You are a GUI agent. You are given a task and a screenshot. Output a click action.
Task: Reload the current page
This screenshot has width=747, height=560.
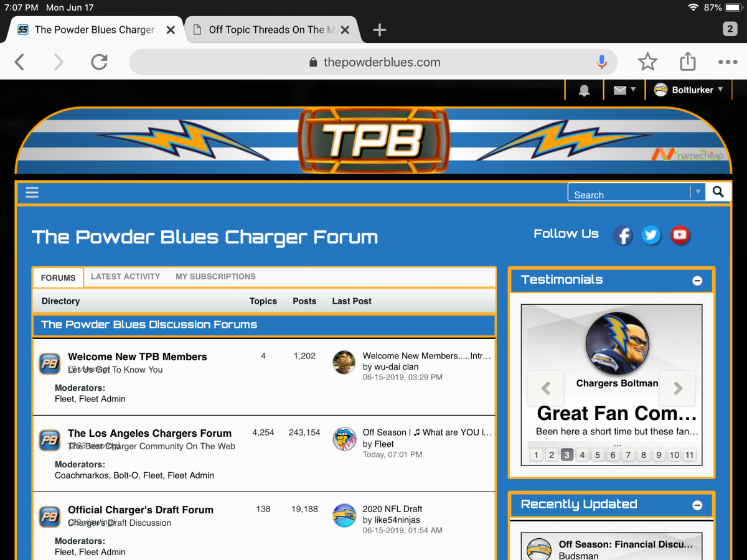tap(99, 62)
